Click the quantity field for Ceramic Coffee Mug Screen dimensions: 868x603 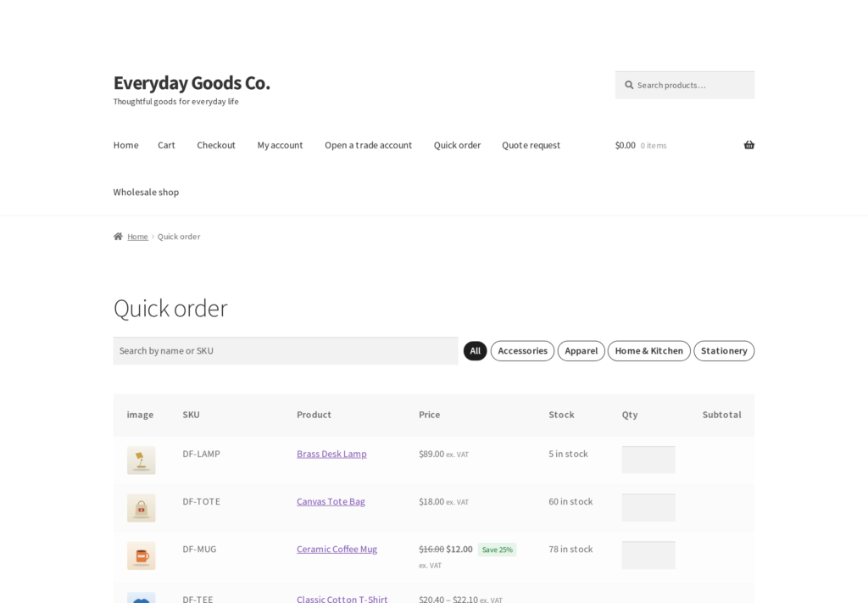(648, 555)
